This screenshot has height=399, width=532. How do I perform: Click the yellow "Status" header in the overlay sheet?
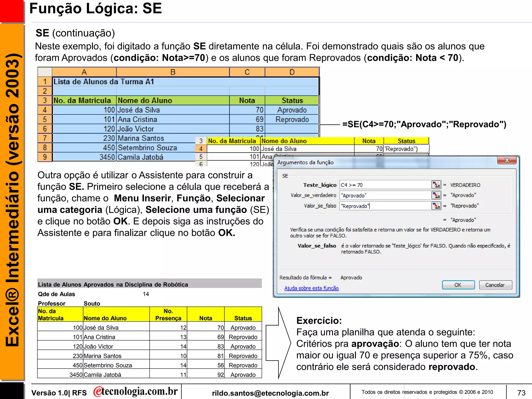point(406,141)
